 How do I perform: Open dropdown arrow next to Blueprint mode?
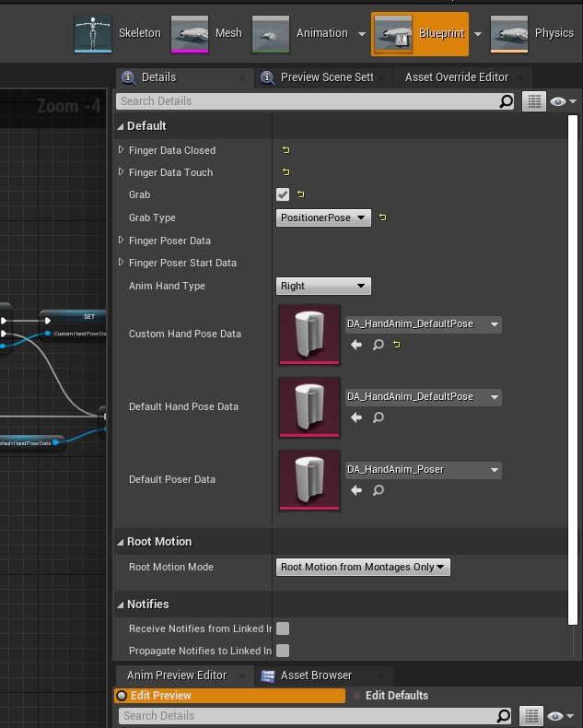[478, 34]
